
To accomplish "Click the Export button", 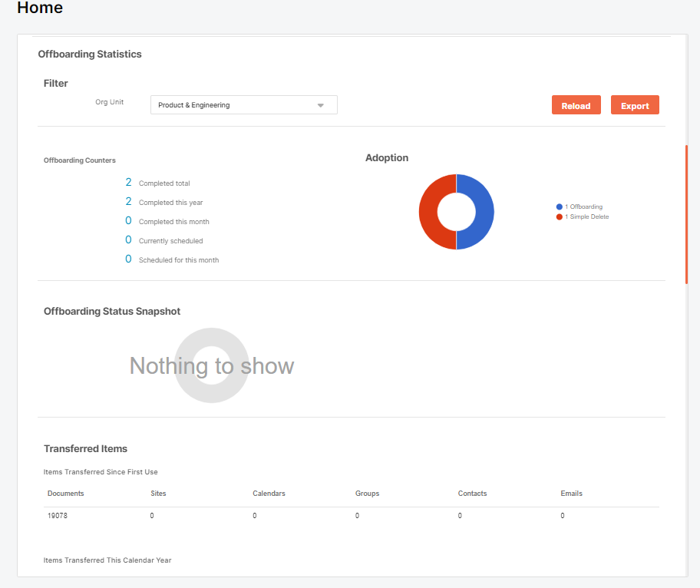I will click(635, 104).
